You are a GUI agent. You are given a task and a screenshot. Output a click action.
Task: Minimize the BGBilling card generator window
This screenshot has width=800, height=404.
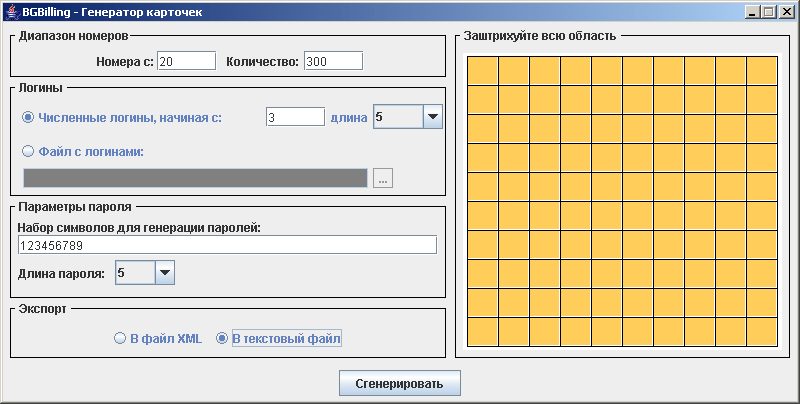click(751, 12)
